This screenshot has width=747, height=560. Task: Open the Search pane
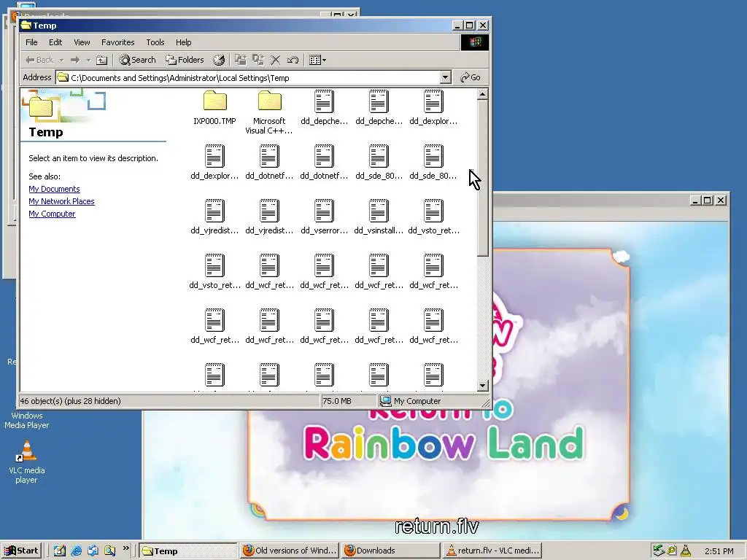pos(138,60)
